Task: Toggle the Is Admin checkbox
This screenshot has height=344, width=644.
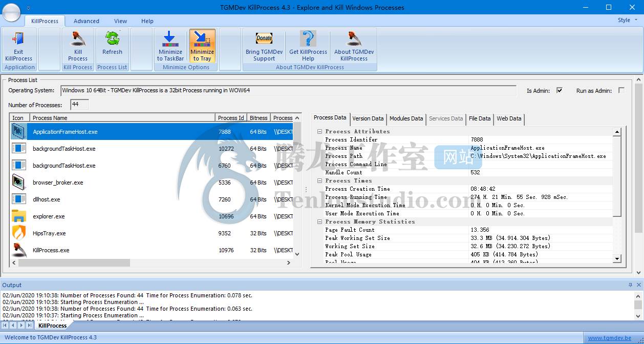Action: pyautogui.click(x=560, y=90)
